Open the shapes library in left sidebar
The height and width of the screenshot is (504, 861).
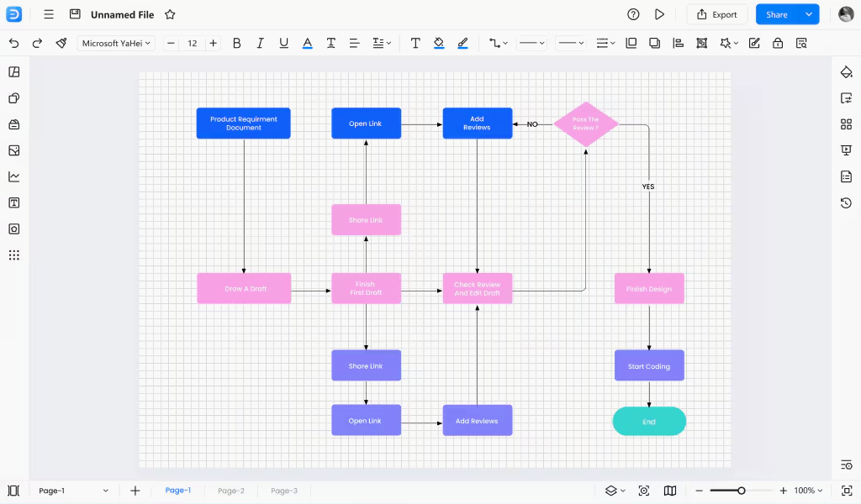coord(14,98)
